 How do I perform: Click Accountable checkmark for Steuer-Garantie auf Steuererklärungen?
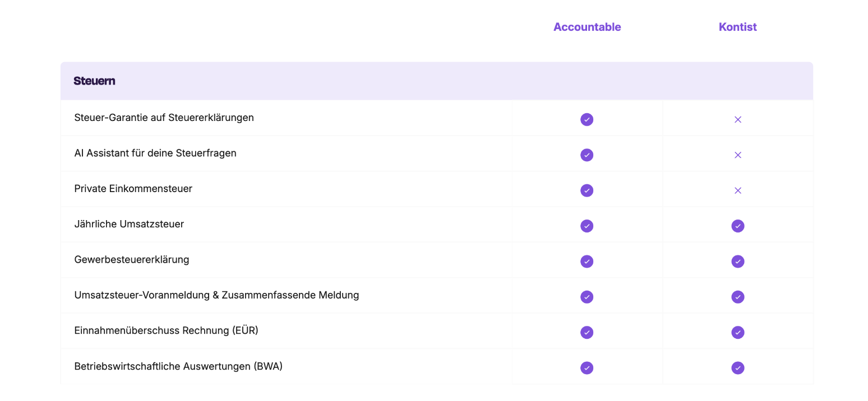pyautogui.click(x=587, y=119)
